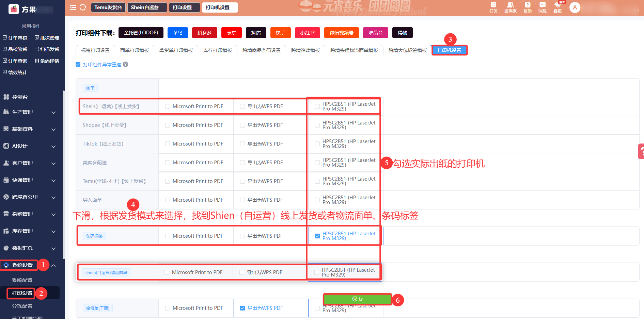Expand the 采购管理 menu chevron
Screen dimensions: 644x319
coord(53,214)
